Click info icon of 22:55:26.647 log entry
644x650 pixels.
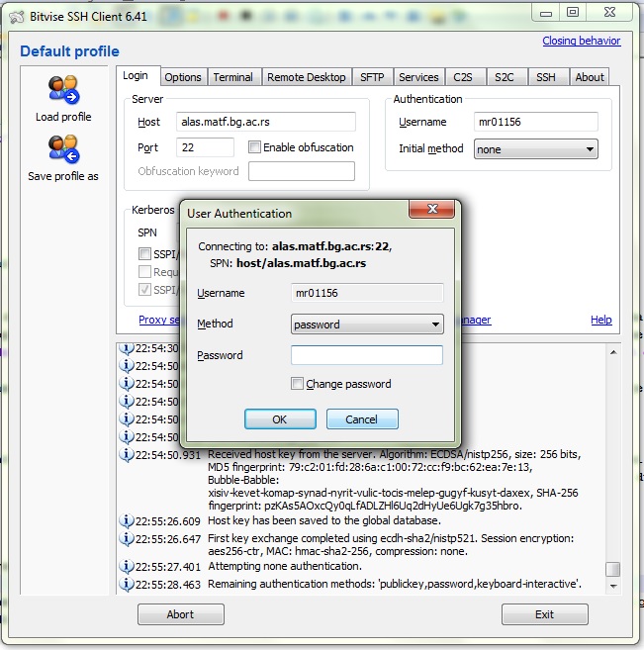[127, 538]
